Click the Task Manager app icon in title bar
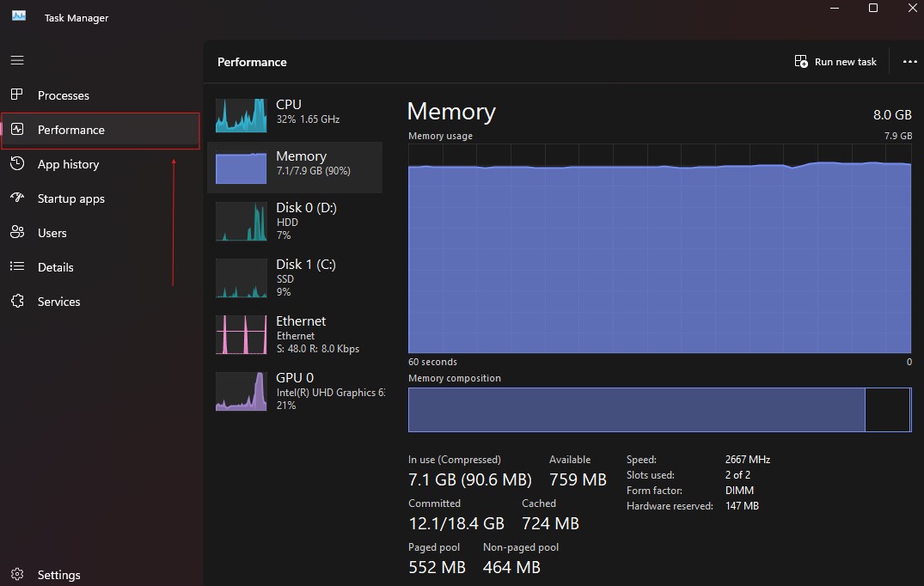 (x=19, y=16)
